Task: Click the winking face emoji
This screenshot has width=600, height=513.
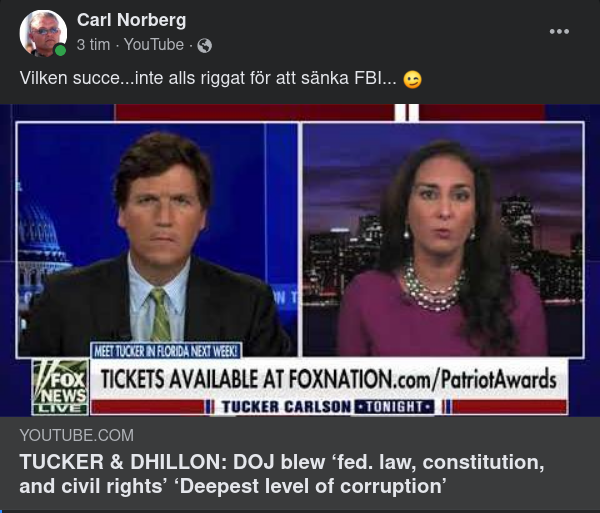Action: [412, 79]
